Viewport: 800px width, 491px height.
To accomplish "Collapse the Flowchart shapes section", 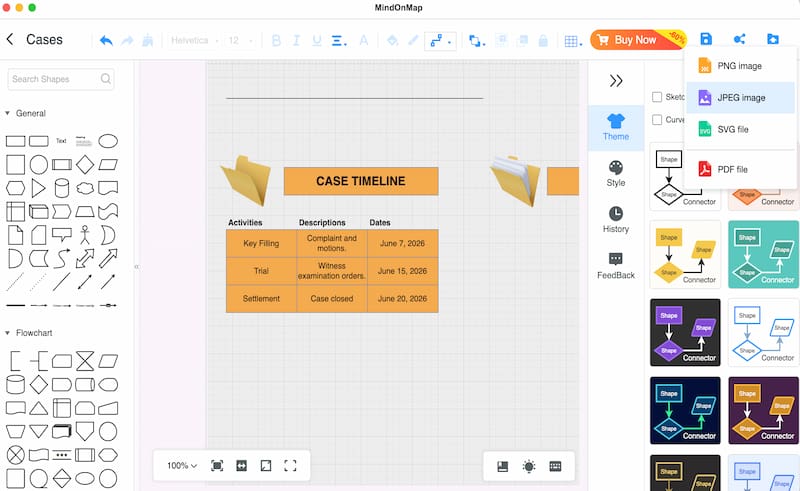I will click(x=7, y=333).
